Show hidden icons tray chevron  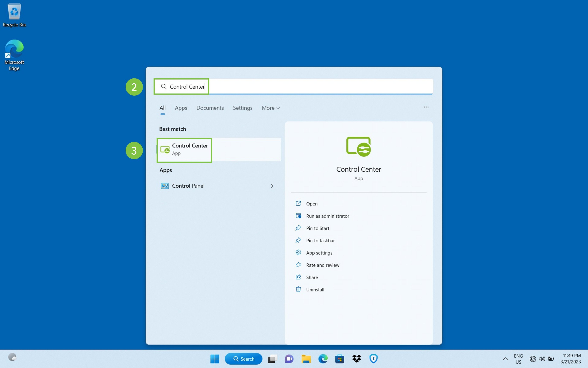click(505, 359)
